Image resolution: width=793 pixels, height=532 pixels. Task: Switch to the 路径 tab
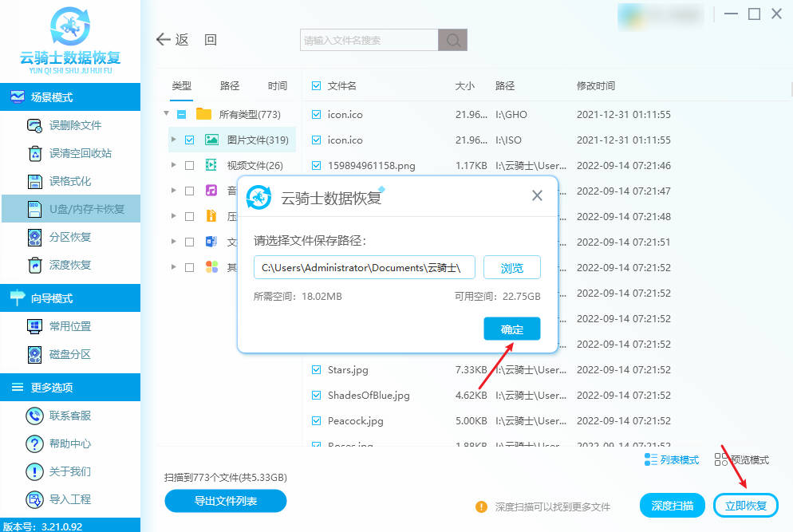[230, 85]
